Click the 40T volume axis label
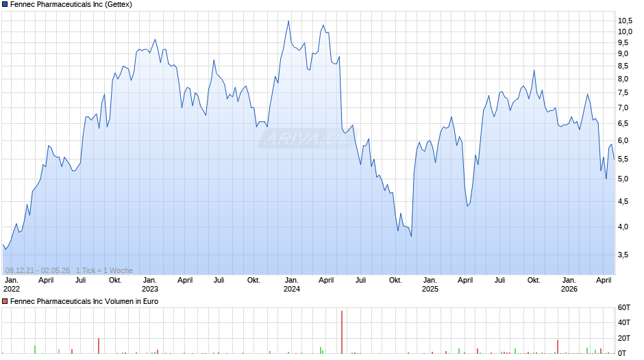The height and width of the screenshot is (360, 644). tap(624, 322)
